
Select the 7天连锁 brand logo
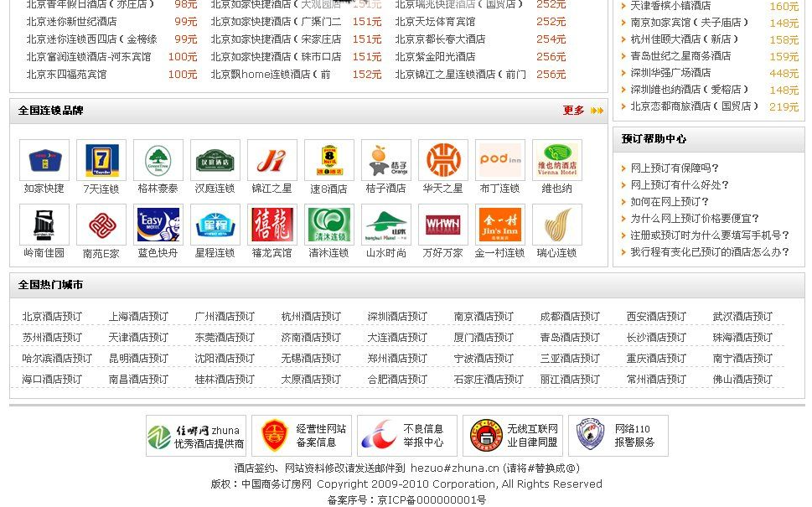(101, 159)
